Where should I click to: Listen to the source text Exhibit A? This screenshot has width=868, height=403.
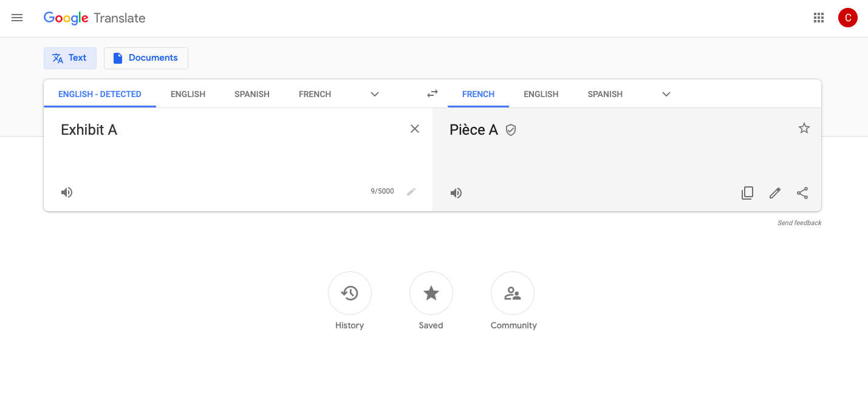pyautogui.click(x=67, y=192)
